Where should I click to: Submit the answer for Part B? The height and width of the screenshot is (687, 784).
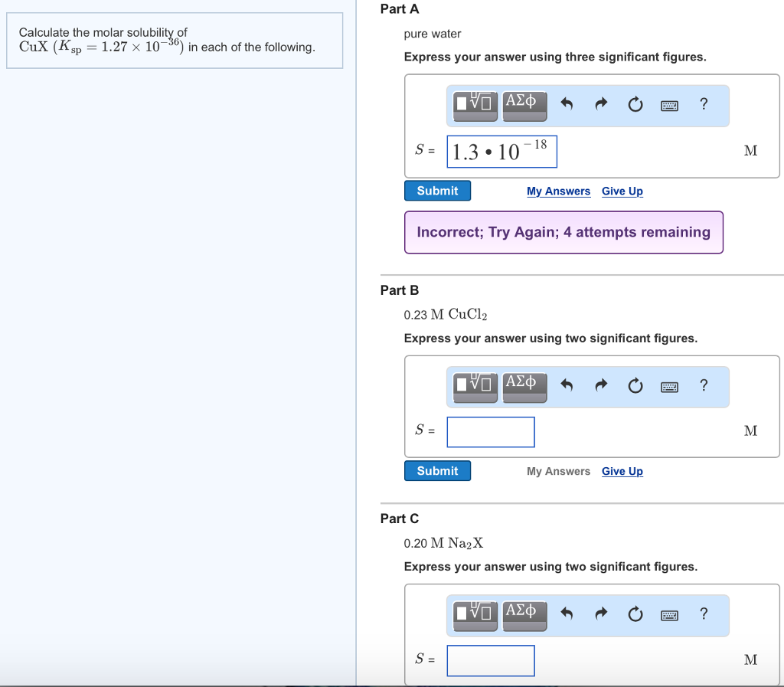437,470
